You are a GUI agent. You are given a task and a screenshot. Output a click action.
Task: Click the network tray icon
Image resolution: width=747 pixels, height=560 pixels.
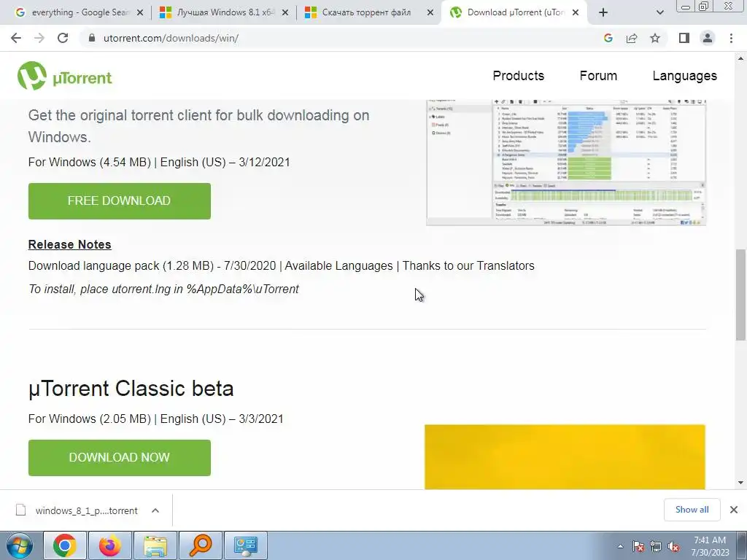(656, 546)
